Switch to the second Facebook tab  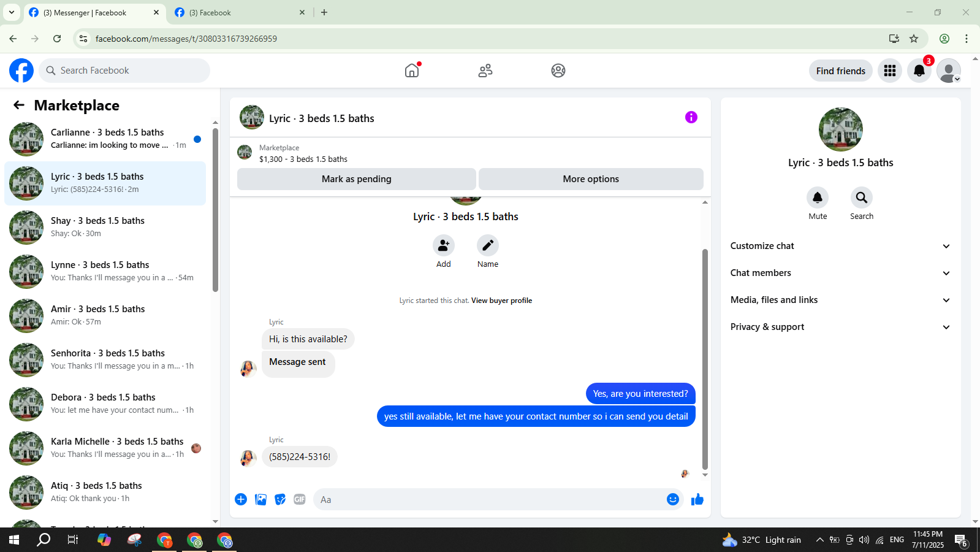[240, 13]
